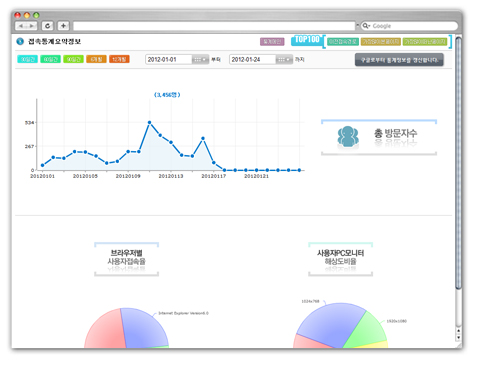This screenshot has width=485, height=373.
Task: Select the cyan 30일간 range button
Action: (x=27, y=59)
